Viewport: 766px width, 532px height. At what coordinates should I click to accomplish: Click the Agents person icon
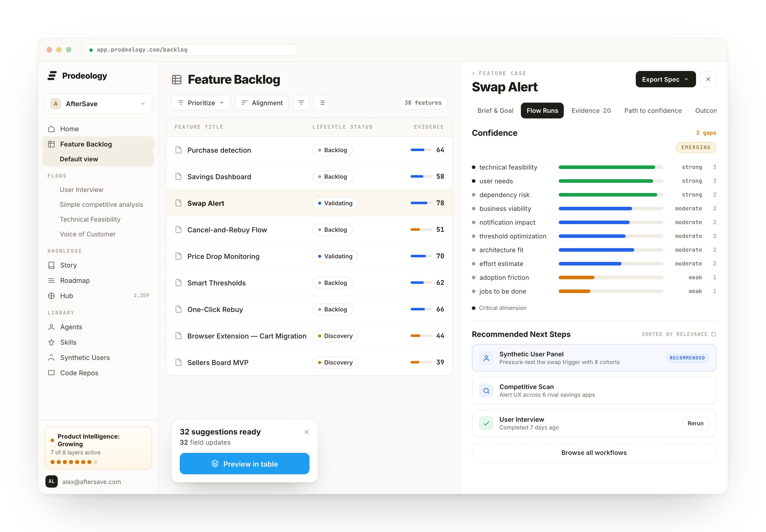(51, 327)
